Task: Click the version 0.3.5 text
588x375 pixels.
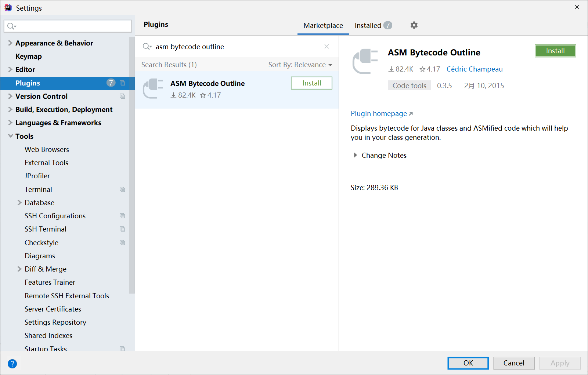Action: pyautogui.click(x=444, y=85)
